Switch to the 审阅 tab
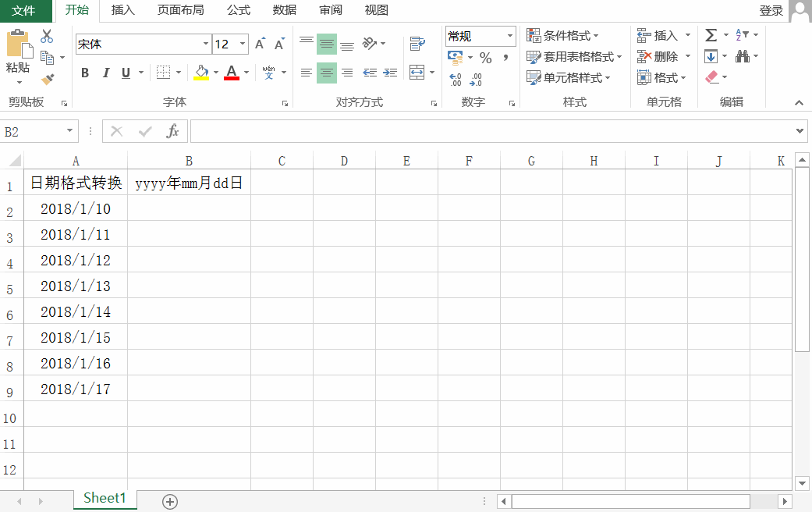Viewport: 812px width, 512px height. point(331,10)
